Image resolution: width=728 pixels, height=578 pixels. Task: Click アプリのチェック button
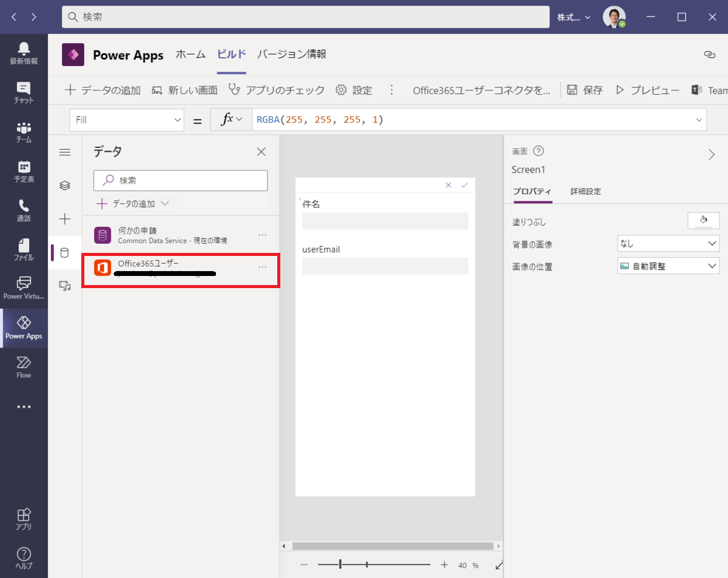(277, 90)
